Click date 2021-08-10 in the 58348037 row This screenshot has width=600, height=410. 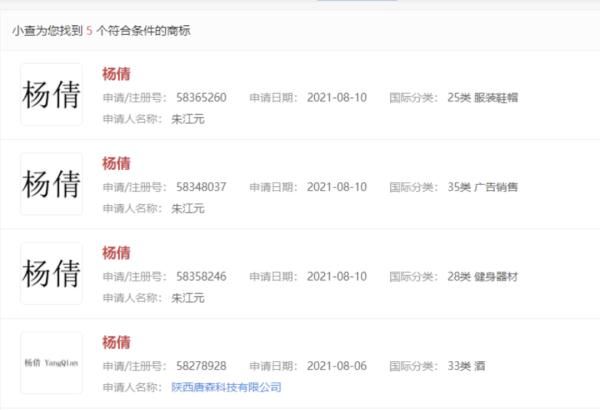pyautogui.click(x=337, y=187)
